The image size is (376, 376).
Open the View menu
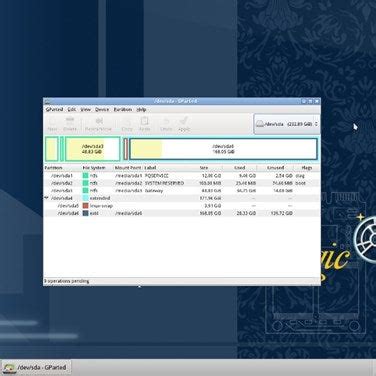(86, 109)
